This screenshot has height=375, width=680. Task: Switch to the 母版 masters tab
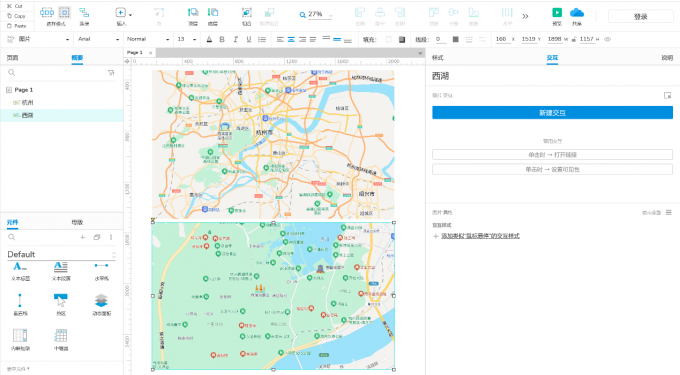77,222
